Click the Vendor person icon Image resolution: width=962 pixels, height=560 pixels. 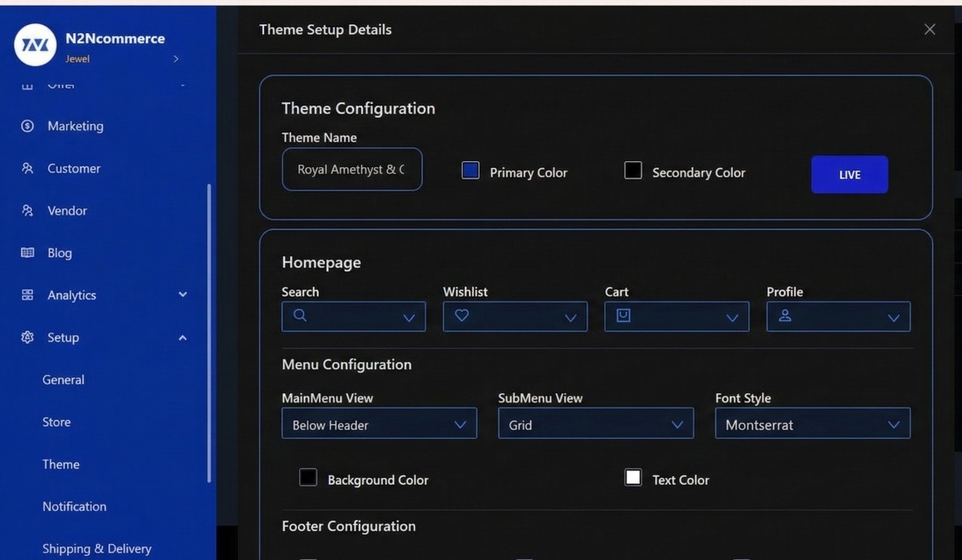click(x=27, y=210)
